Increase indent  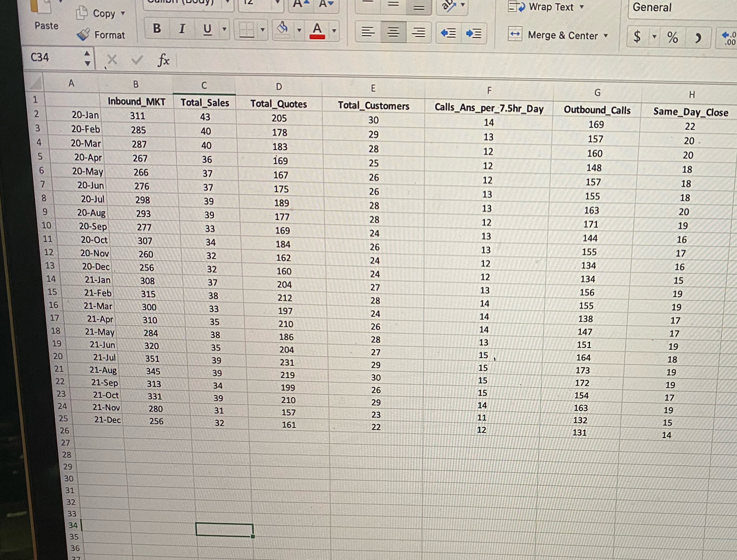[x=474, y=34]
